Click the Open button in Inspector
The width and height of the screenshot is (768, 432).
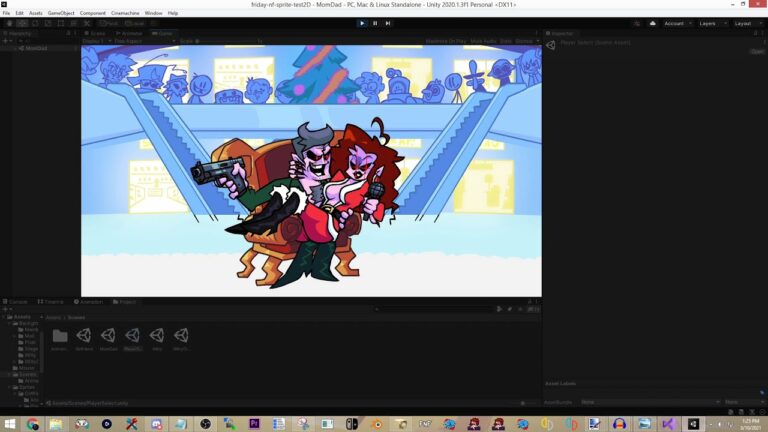pyautogui.click(x=757, y=52)
